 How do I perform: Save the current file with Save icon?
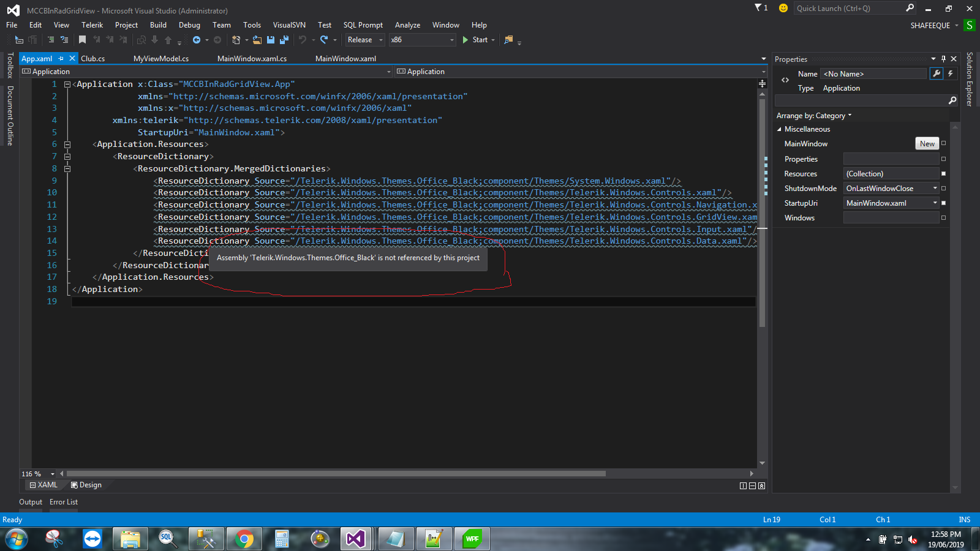[x=271, y=40]
